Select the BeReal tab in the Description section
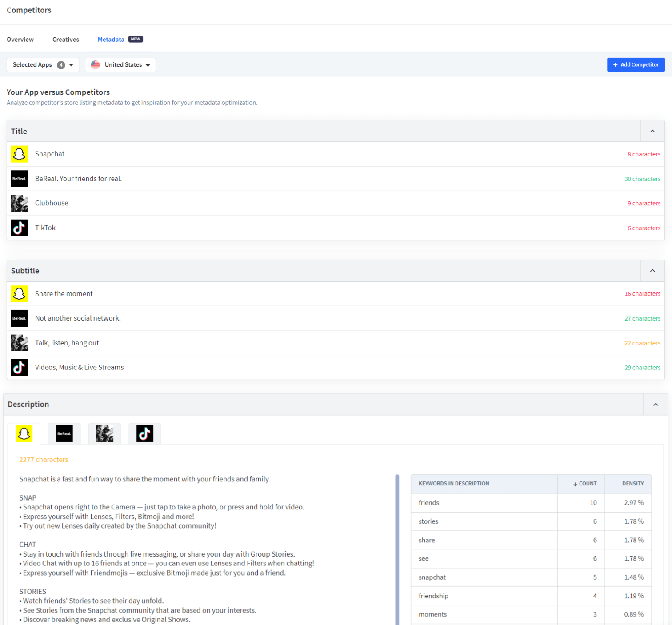Image resolution: width=672 pixels, height=625 pixels. click(64, 433)
